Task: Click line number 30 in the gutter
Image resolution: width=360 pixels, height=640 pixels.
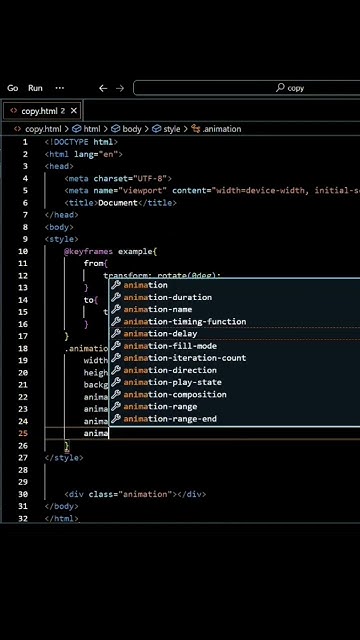Action: (x=23, y=494)
